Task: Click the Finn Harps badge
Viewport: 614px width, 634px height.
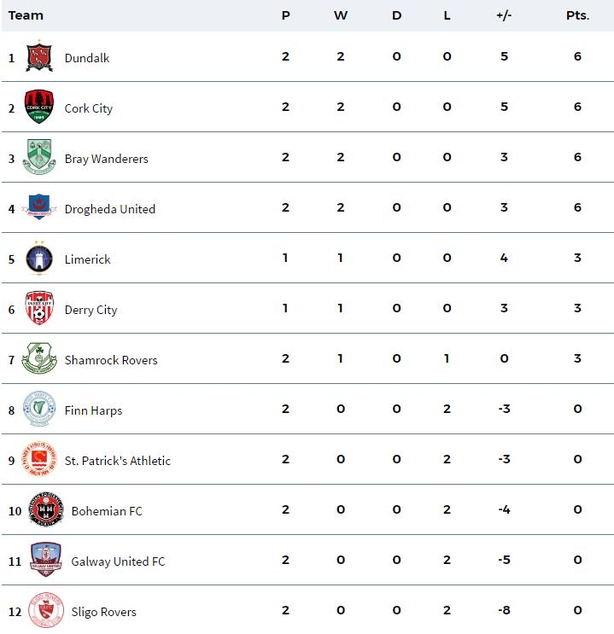Action: click(x=39, y=409)
